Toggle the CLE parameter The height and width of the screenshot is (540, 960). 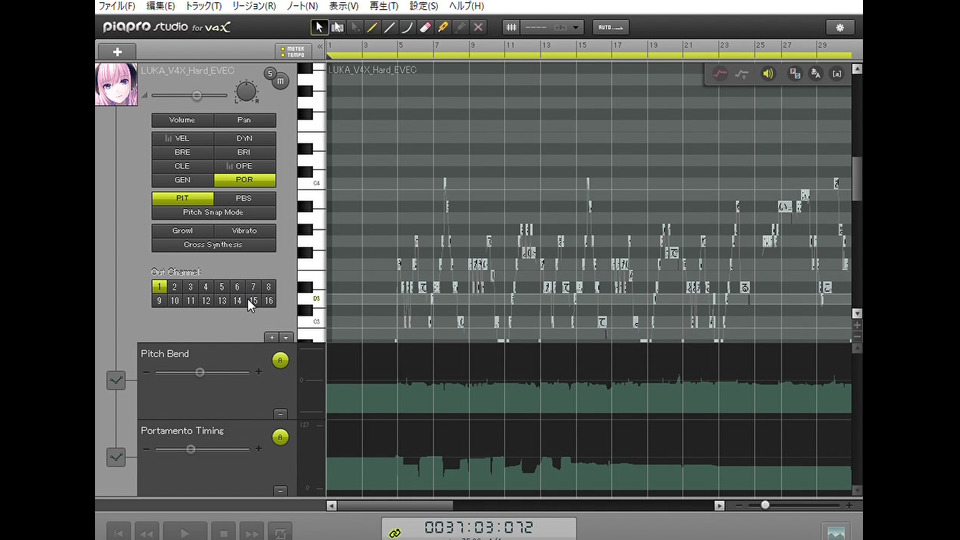coord(182,166)
